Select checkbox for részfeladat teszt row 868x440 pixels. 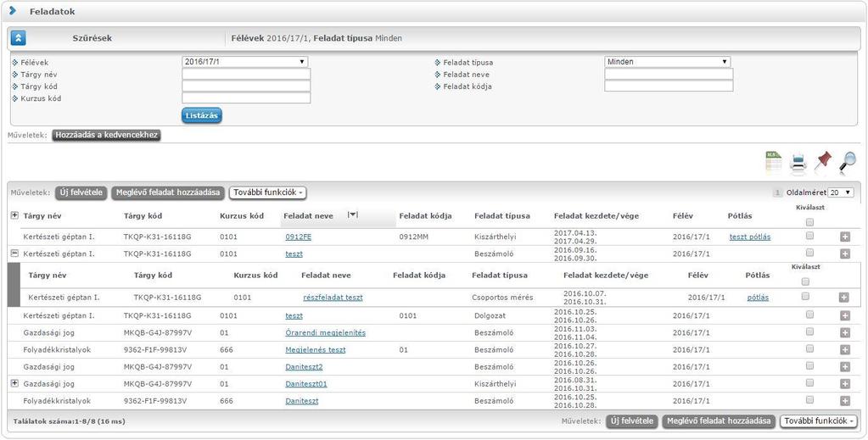(x=805, y=296)
